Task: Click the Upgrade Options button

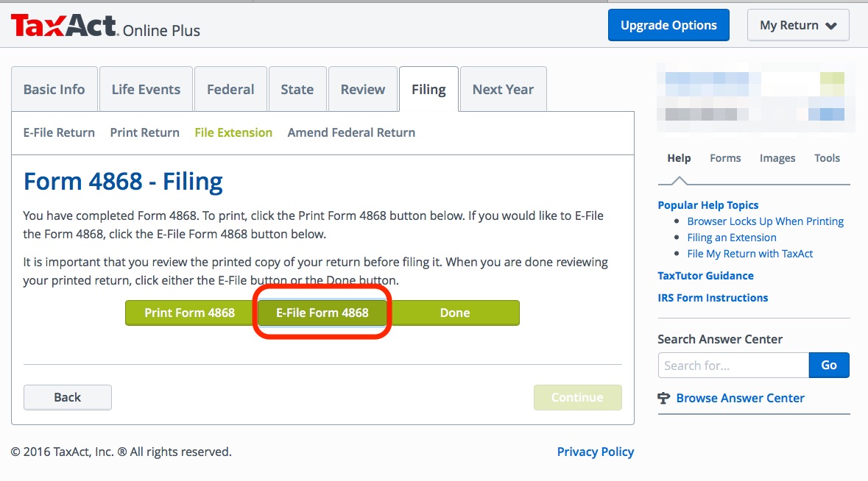Action: 668,25
